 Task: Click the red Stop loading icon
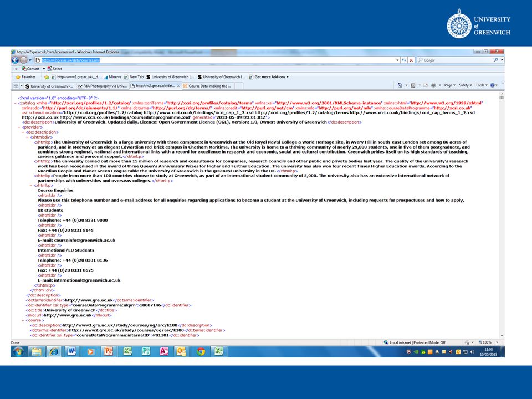[x=411, y=60]
